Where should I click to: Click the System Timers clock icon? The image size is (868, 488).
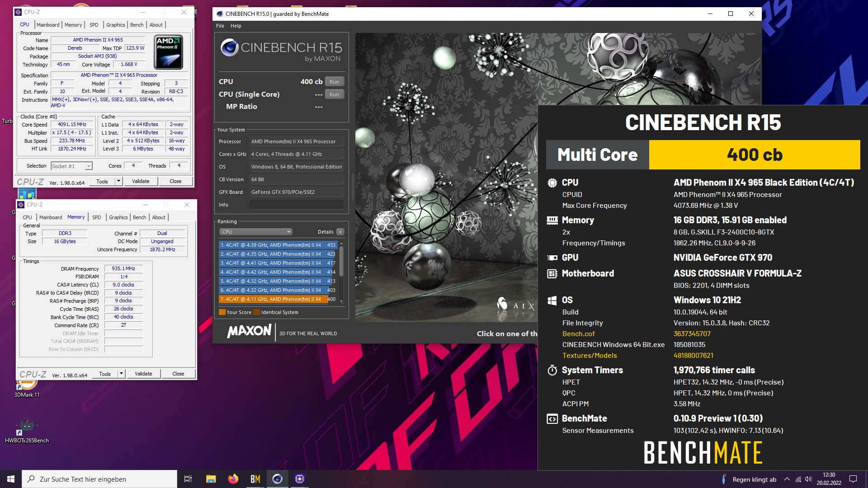(x=552, y=371)
